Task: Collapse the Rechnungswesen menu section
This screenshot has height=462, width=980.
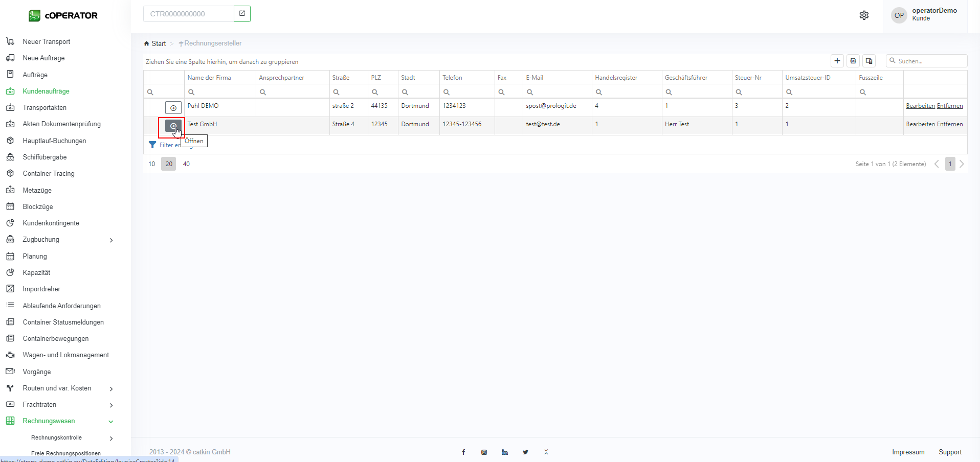Action: (x=111, y=422)
